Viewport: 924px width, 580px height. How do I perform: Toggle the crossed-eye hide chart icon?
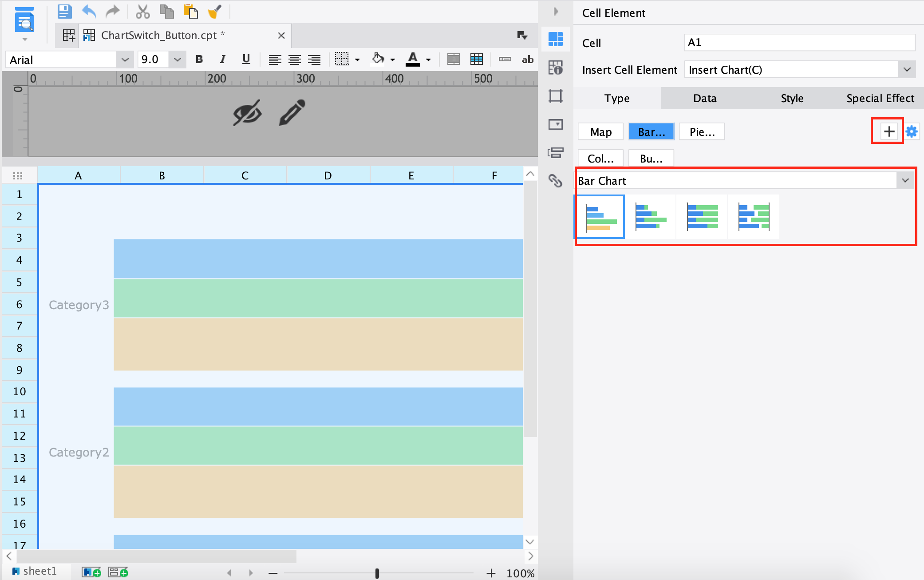click(x=247, y=113)
